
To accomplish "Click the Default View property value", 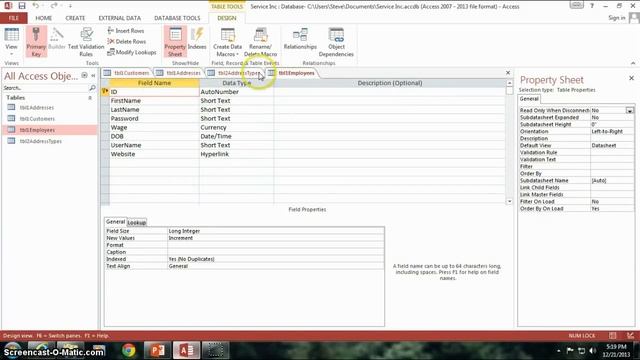I will click(x=612, y=146).
